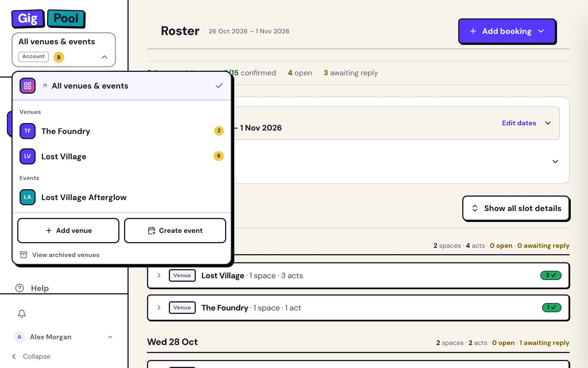Expand the chevron below the date range card

[555, 162]
